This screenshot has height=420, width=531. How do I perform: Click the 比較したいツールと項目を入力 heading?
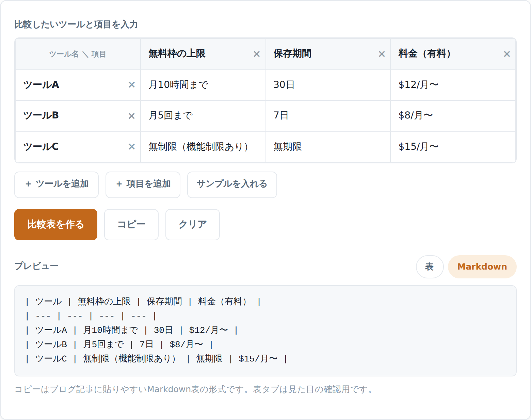(76, 25)
